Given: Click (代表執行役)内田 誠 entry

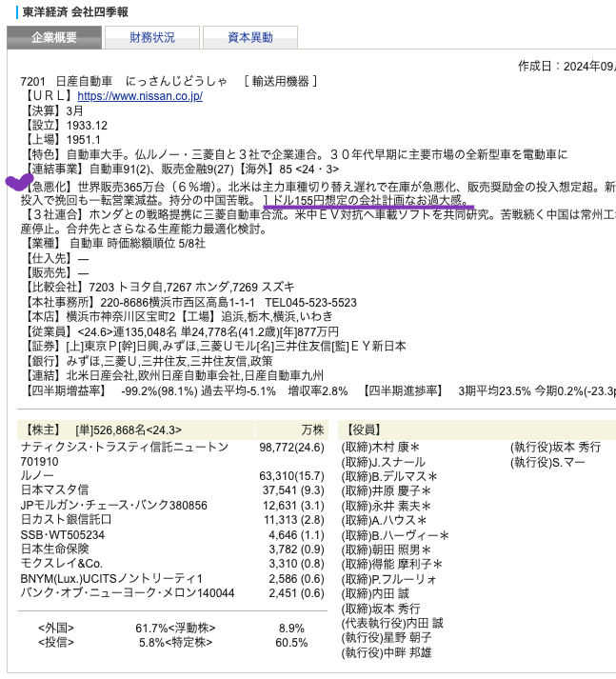Looking at the screenshot, I should click(392, 623).
